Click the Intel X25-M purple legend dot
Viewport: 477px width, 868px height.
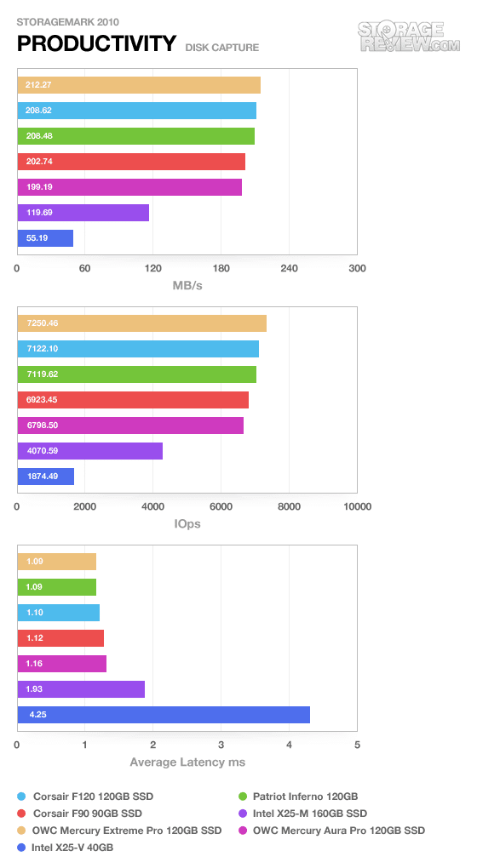242,814
